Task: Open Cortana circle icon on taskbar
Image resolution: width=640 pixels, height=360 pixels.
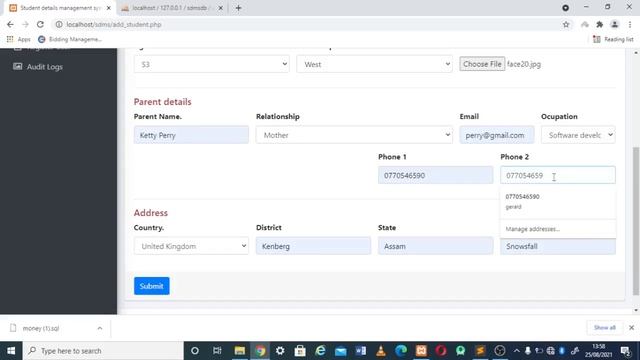Action: 195,351
